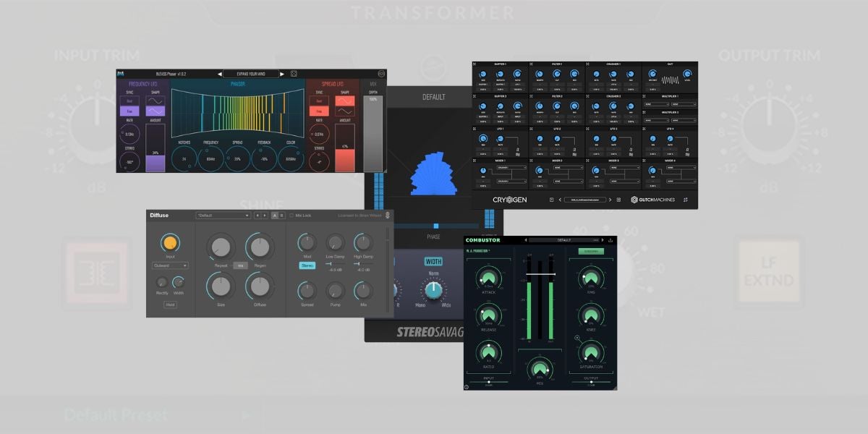
Task: Open the Outward mode dropdown in Diffuse
Action: pos(171,265)
